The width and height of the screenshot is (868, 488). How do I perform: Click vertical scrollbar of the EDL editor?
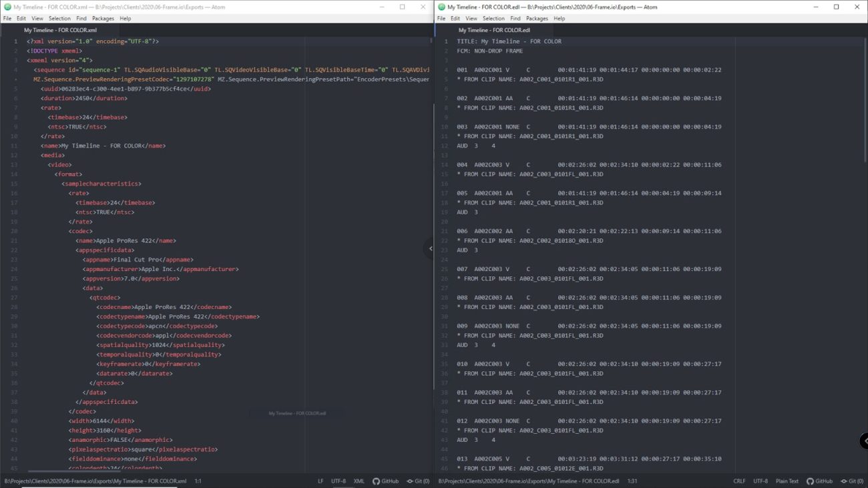pyautogui.click(x=865, y=100)
